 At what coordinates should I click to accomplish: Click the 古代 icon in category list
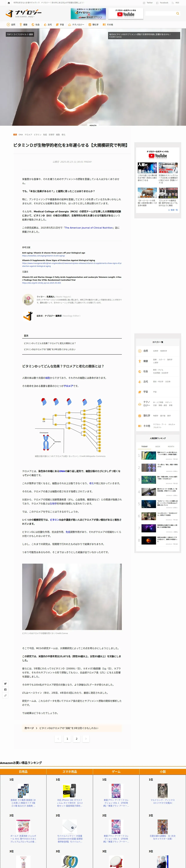[140, 382]
